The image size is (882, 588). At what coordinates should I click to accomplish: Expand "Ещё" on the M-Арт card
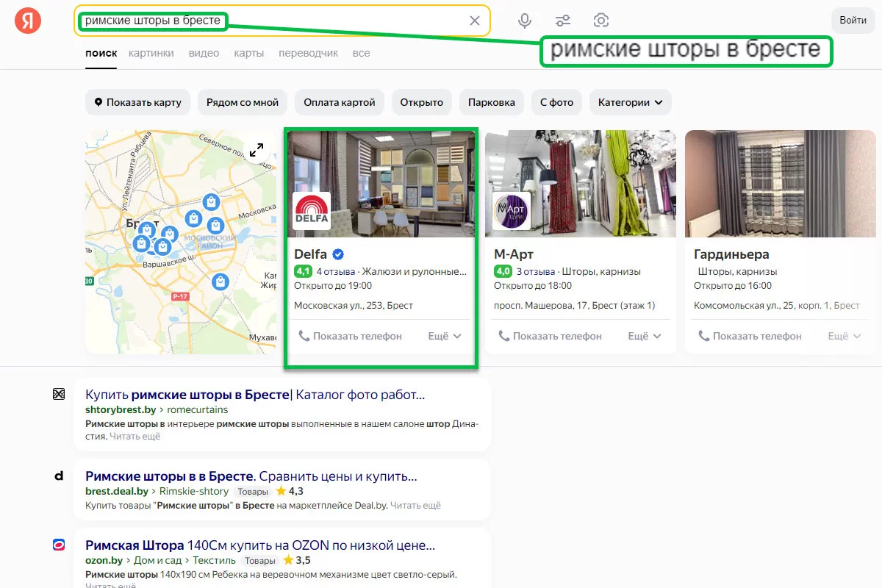pyautogui.click(x=645, y=336)
